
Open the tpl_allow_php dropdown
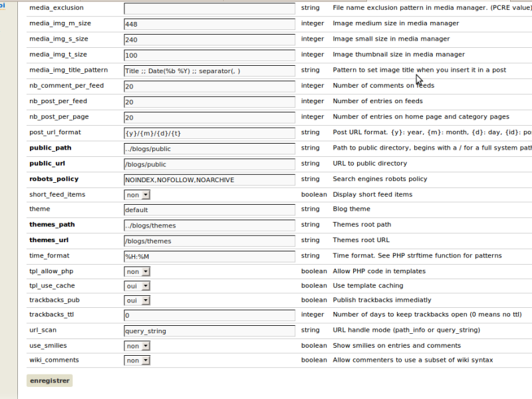137,271
